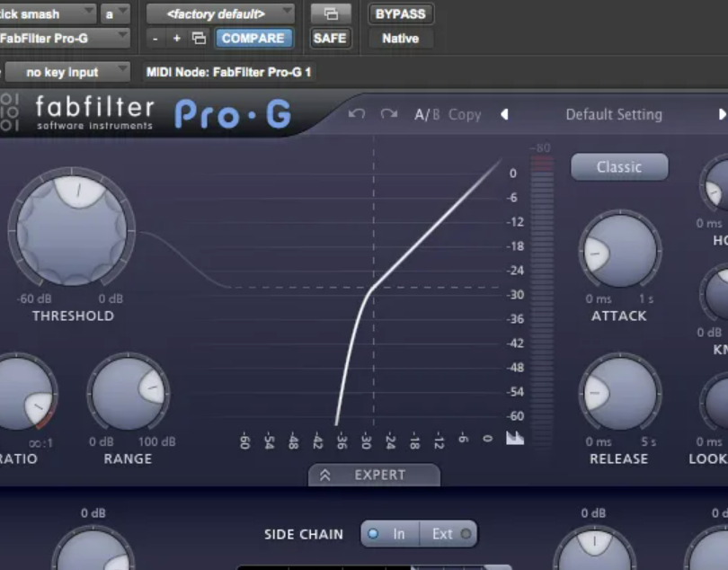Screen dimensions: 728x570
Task: Click MIDI Node: FabFilter Pro-G 1 label
Action: (x=228, y=72)
